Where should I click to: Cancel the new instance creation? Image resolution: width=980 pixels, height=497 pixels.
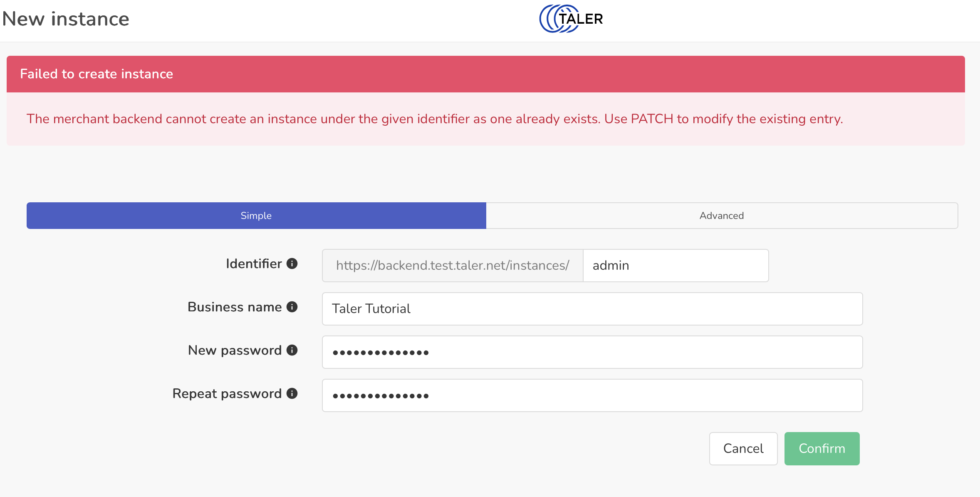[743, 448]
